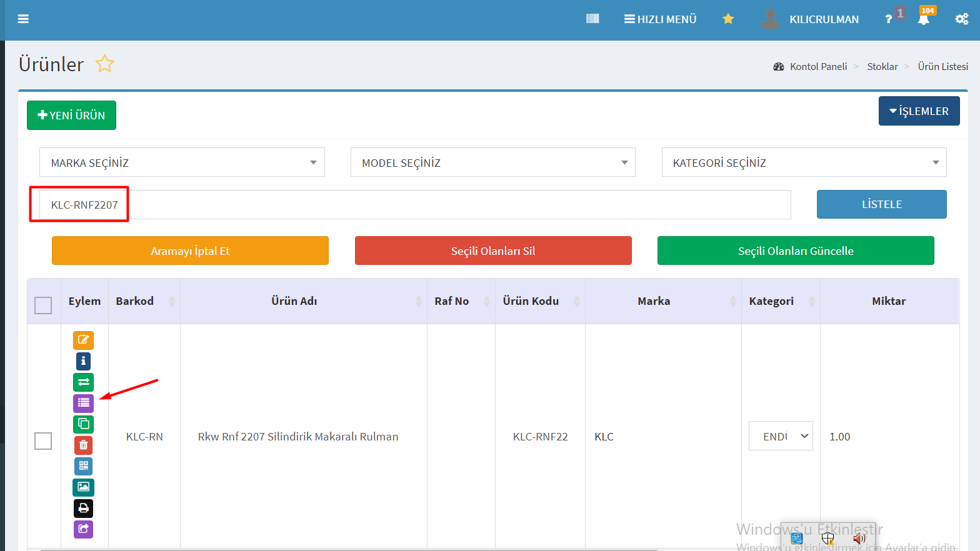This screenshot has height=551, width=980.
Task: Go to Stoklar in the breadcrumb
Action: (882, 66)
